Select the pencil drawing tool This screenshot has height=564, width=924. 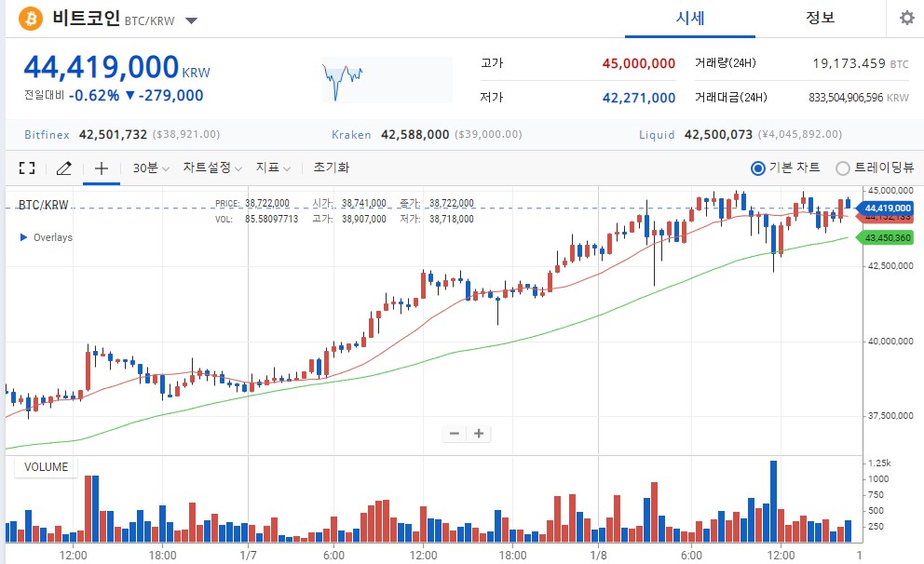tap(63, 168)
